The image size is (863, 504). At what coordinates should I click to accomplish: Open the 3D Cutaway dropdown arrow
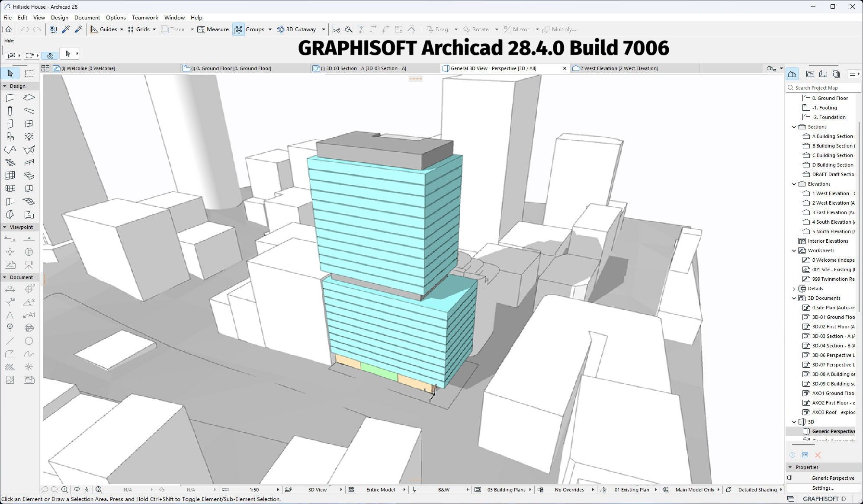click(324, 29)
